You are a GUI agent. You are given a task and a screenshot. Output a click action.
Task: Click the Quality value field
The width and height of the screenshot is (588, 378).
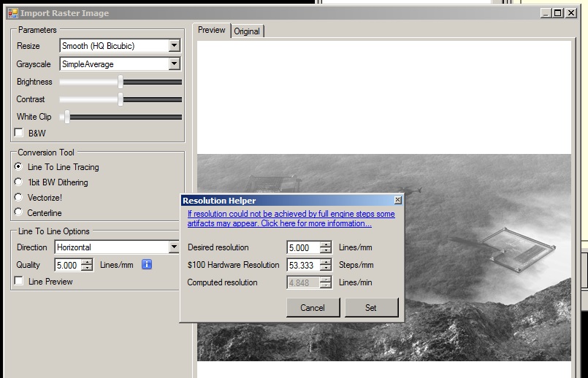(x=68, y=265)
